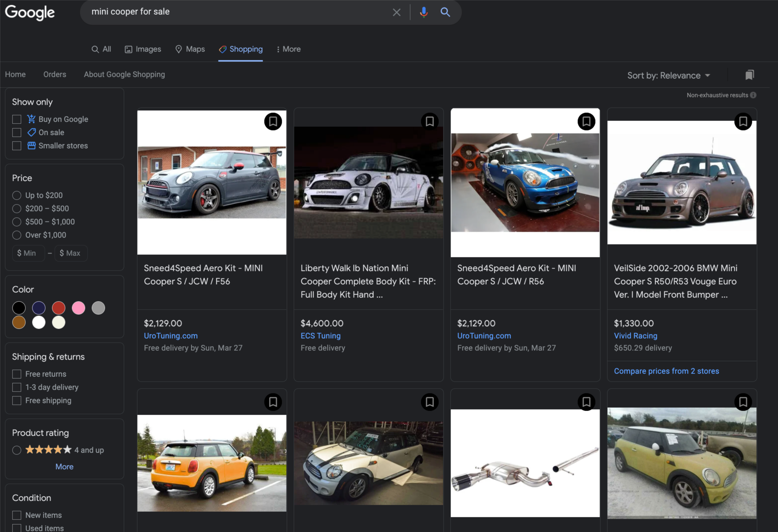Open the ECS Tuning store link

[x=320, y=336]
